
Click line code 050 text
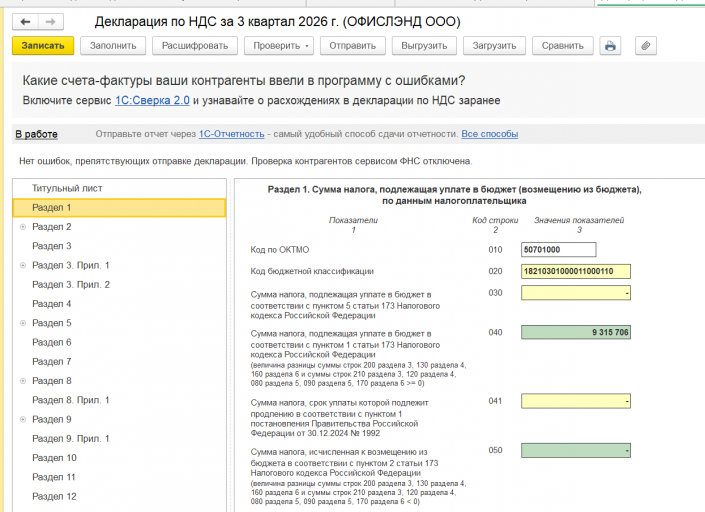tap(495, 450)
